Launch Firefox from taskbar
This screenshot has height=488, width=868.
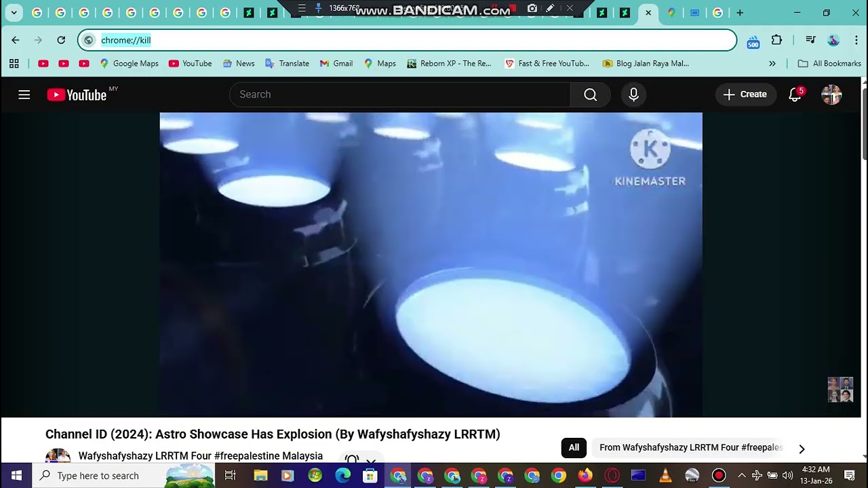click(585, 475)
